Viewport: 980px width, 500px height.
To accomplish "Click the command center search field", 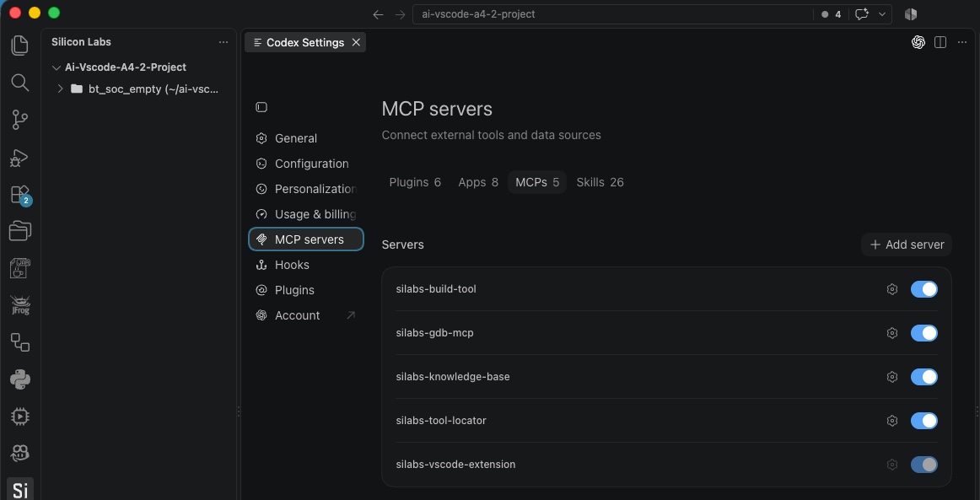I will (613, 14).
